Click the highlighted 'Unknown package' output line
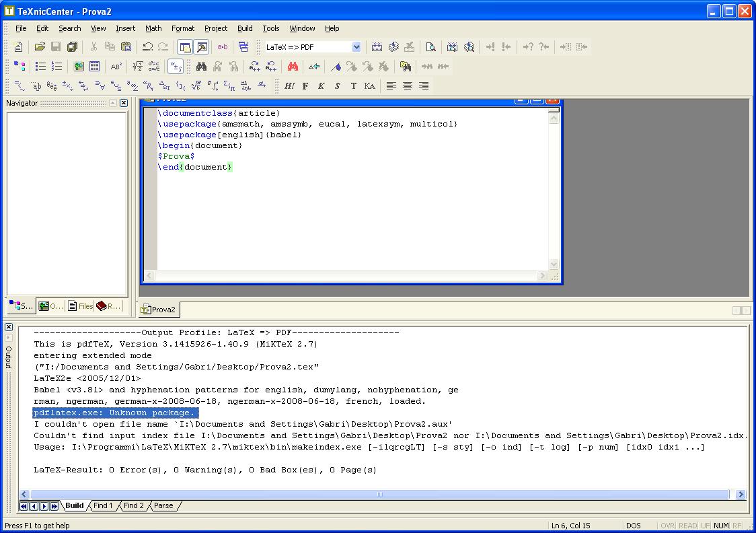Screen dimensions: 756x533 tap(115, 413)
